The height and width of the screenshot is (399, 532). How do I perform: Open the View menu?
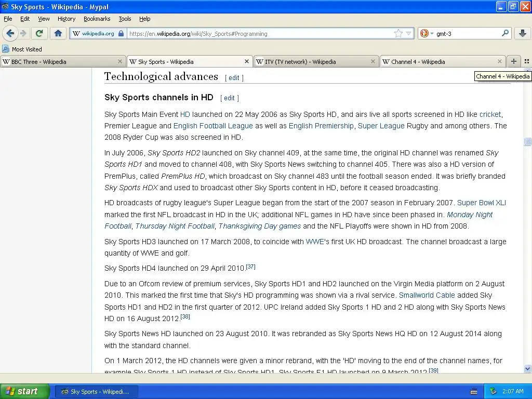(x=44, y=19)
